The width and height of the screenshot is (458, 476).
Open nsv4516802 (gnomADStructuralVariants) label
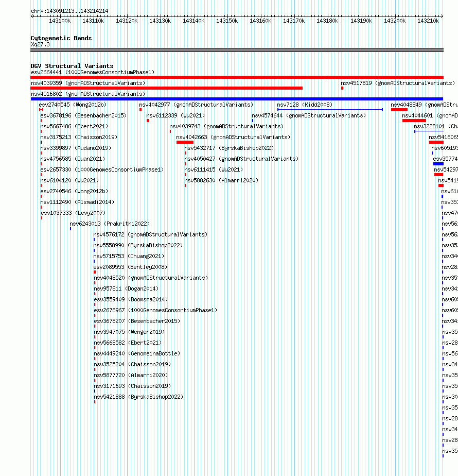point(88,94)
